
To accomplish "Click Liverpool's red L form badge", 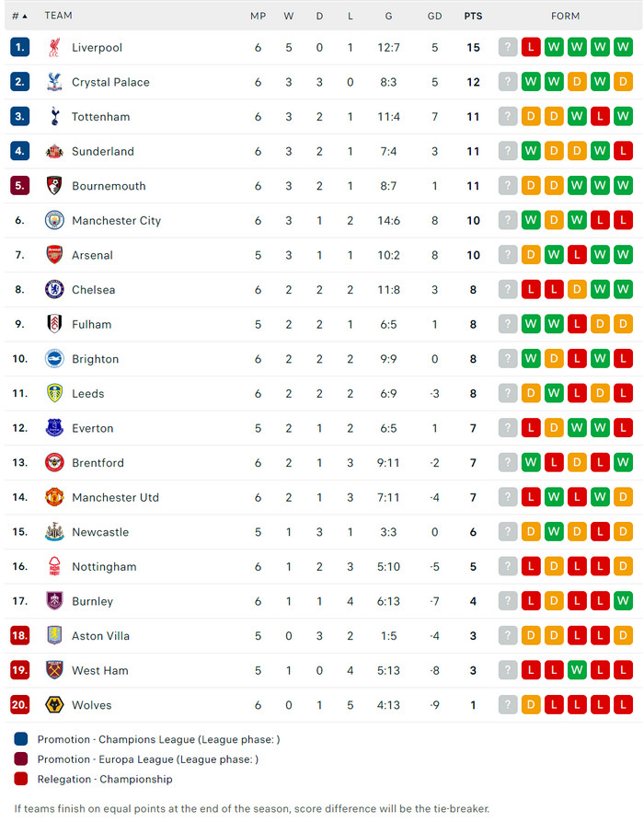I will tap(531, 48).
